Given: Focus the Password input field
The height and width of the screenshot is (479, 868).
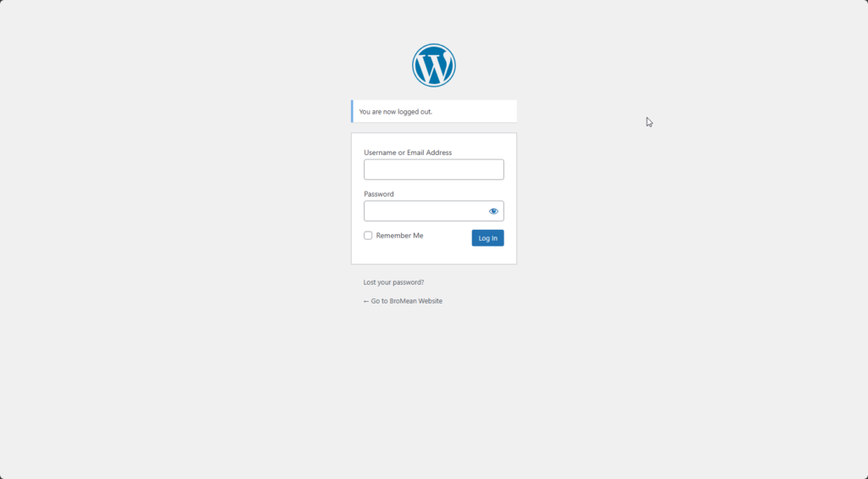Looking at the screenshot, I should pyautogui.click(x=426, y=211).
